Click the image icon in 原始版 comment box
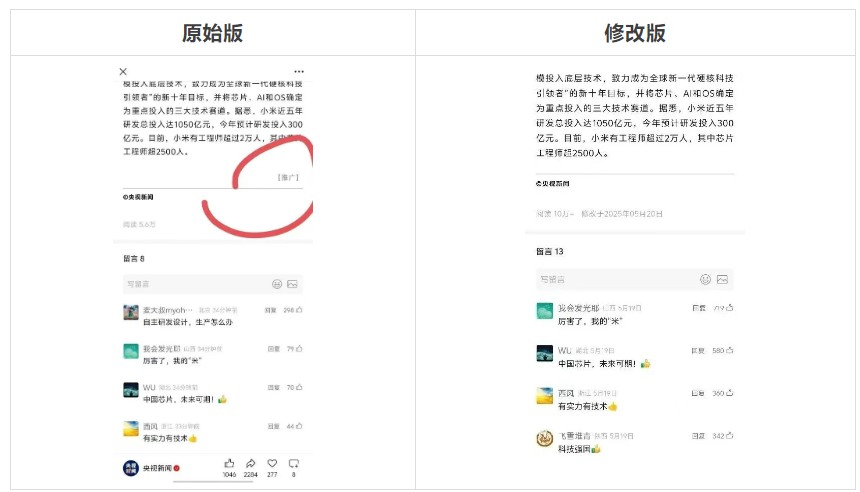 [x=292, y=284]
